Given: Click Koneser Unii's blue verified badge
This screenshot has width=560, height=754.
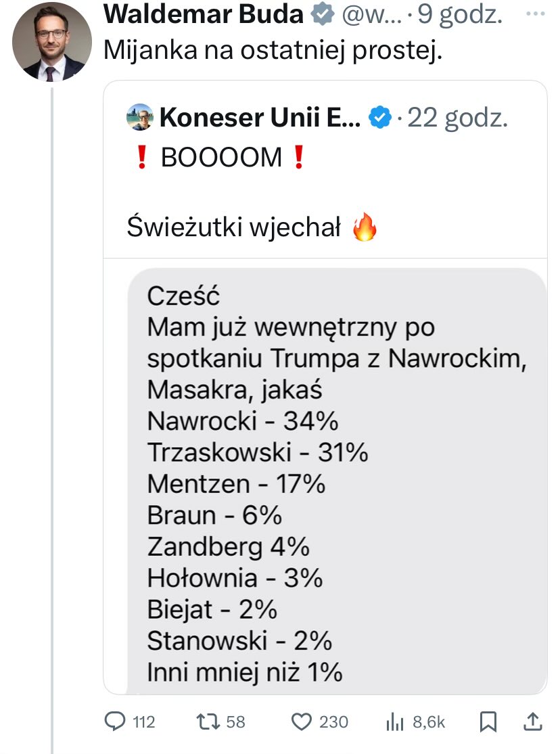Looking at the screenshot, I should click(379, 117).
